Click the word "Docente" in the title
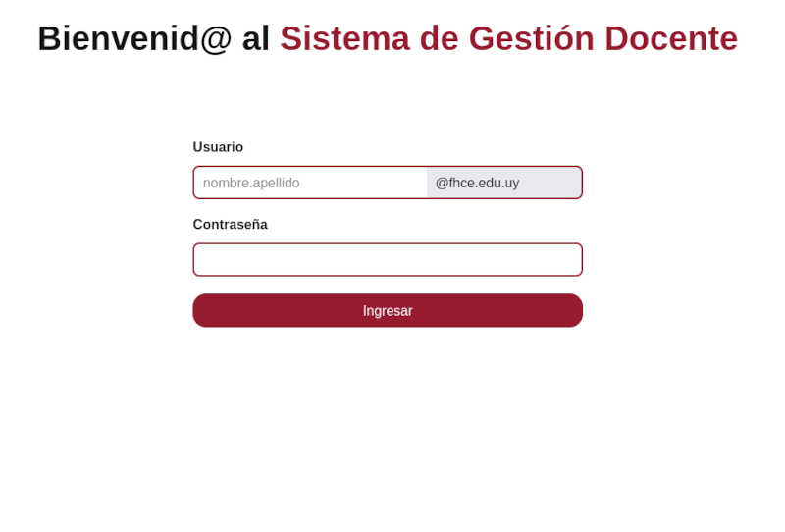This screenshot has width=785, height=532. click(x=671, y=39)
